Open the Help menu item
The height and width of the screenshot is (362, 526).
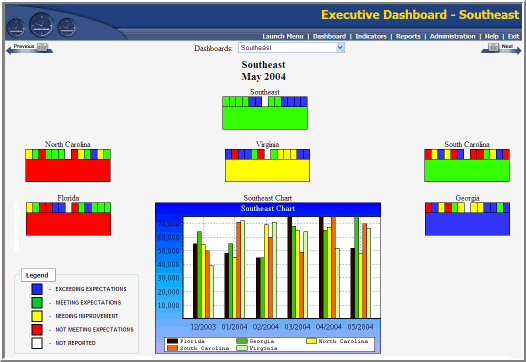[x=491, y=36]
